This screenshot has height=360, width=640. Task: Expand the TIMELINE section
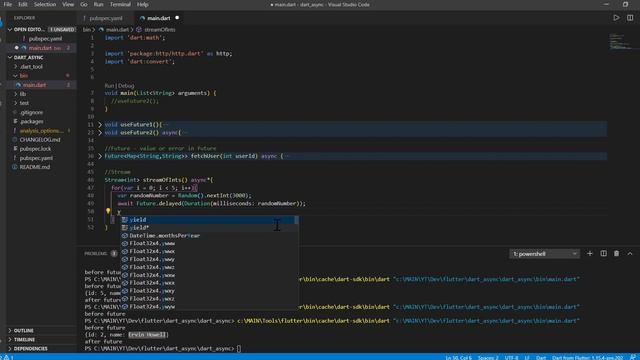pyautogui.click(x=10, y=339)
